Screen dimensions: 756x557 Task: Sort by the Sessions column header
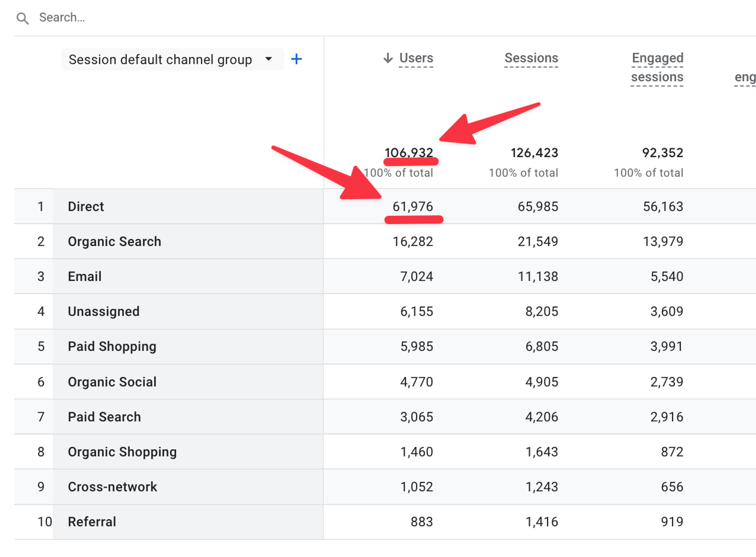pos(531,58)
